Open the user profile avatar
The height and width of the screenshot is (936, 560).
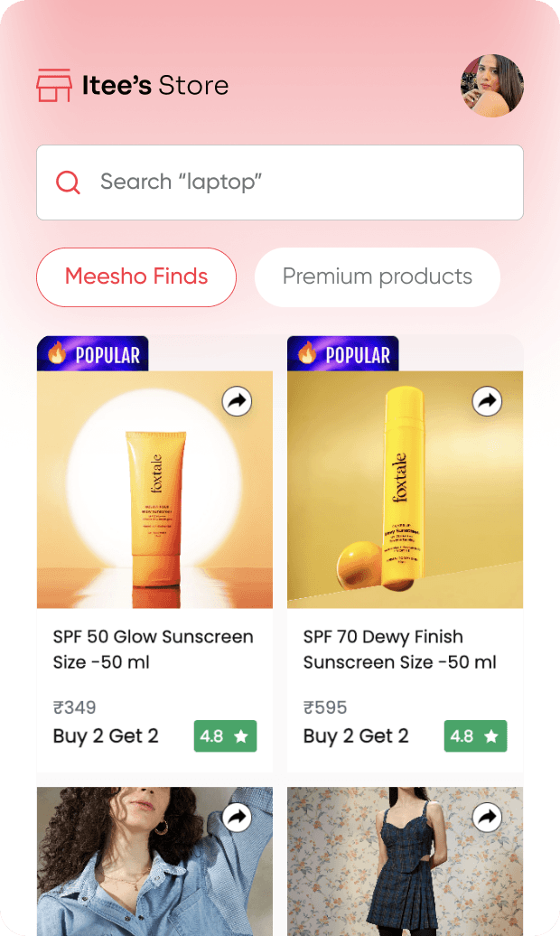click(x=492, y=85)
